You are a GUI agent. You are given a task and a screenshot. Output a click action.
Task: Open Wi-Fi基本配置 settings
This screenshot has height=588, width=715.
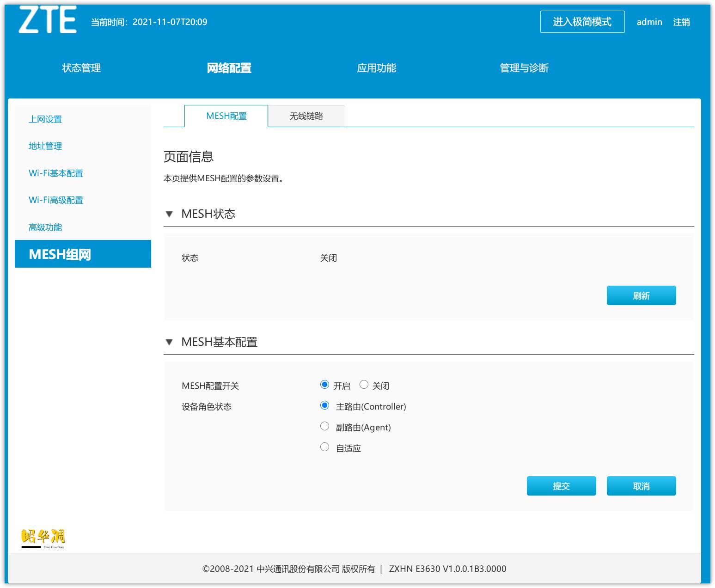point(56,173)
